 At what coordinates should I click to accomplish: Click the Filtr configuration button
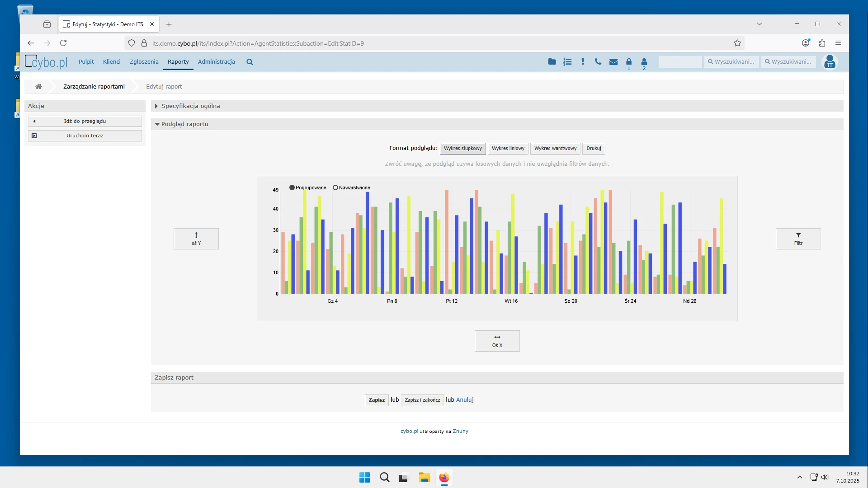798,239
